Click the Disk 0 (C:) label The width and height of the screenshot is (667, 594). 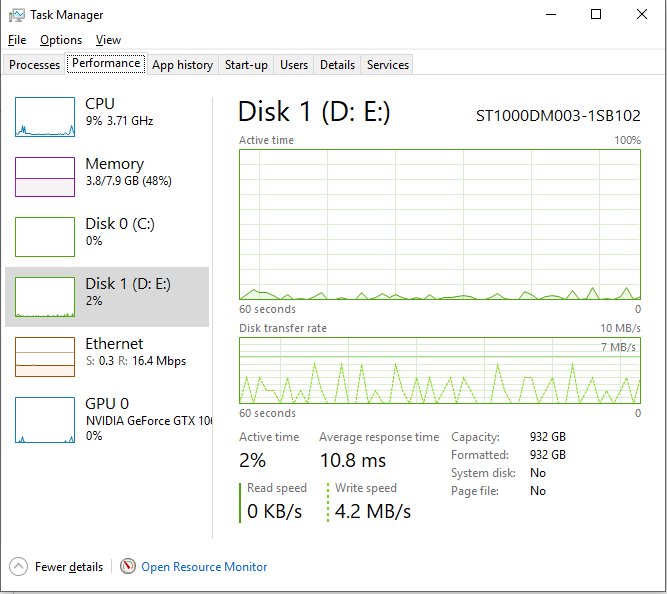(x=120, y=224)
